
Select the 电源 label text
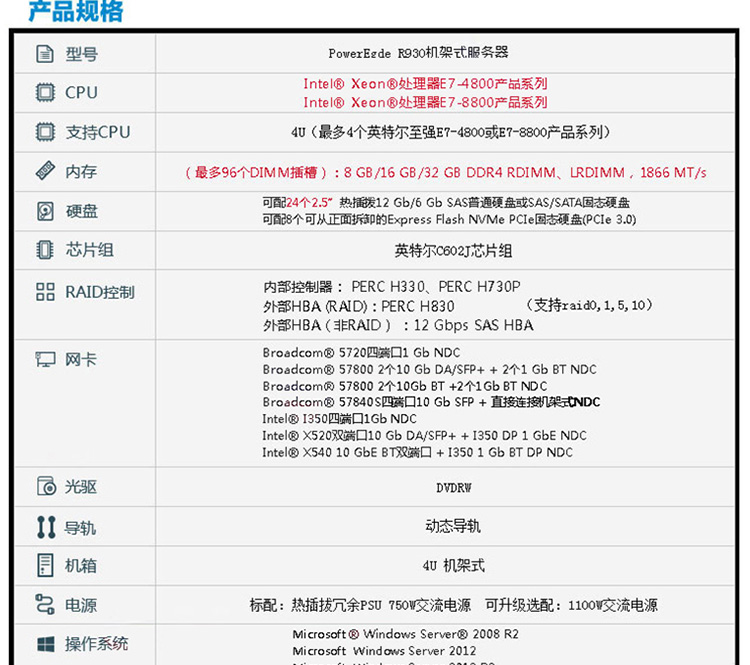81,605
